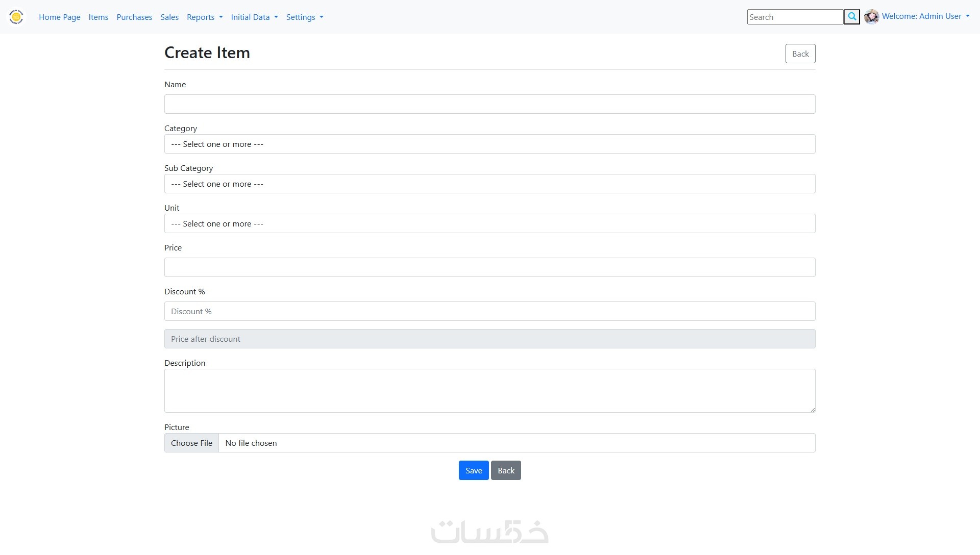Click the Choose File picture button
Screen dimensions: 980x555
coord(191,443)
